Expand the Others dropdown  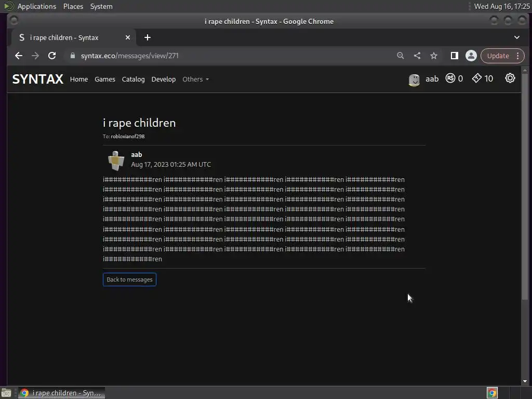pyautogui.click(x=195, y=79)
